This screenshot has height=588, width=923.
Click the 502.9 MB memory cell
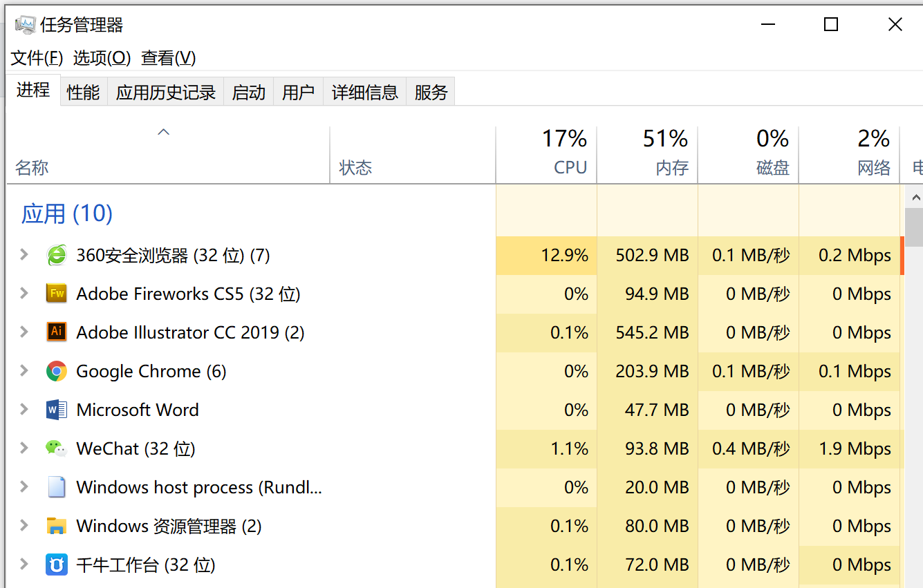click(x=647, y=256)
